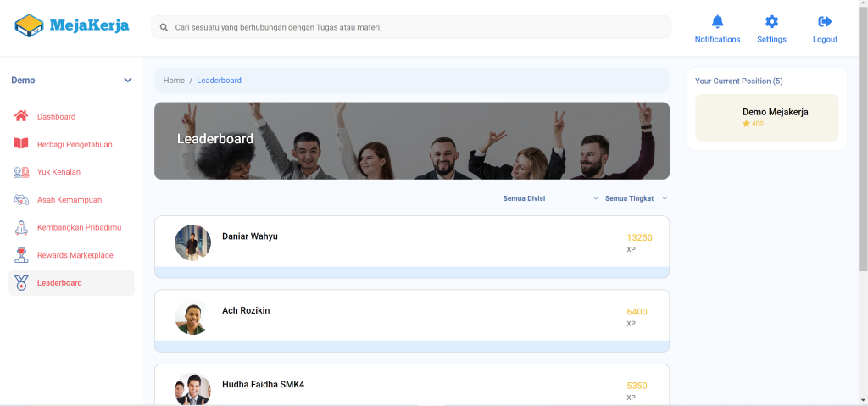Expand the Demo sidebar chevron
The image size is (868, 406).
[128, 81]
